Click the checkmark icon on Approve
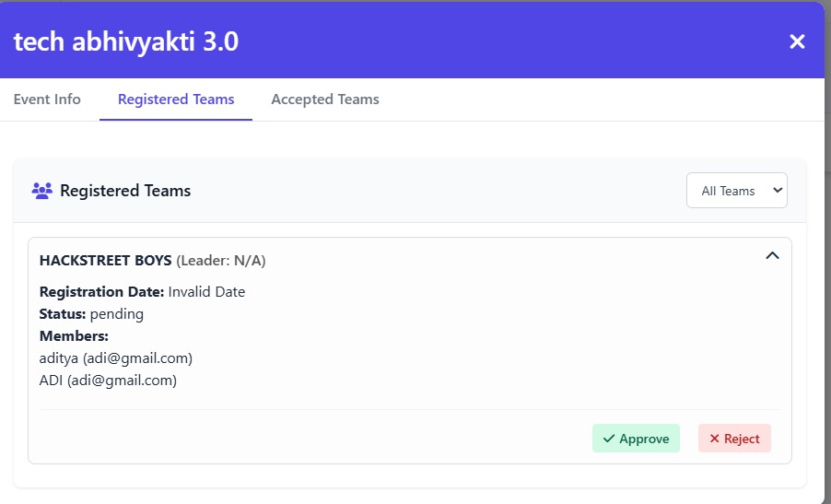Viewport: 831px width, 504px height. [608, 439]
